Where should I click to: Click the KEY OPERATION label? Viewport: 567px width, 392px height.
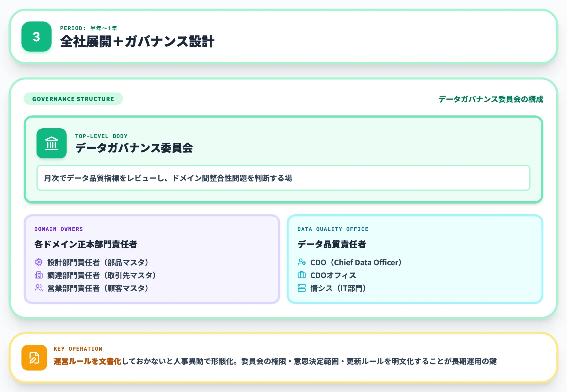78,349
